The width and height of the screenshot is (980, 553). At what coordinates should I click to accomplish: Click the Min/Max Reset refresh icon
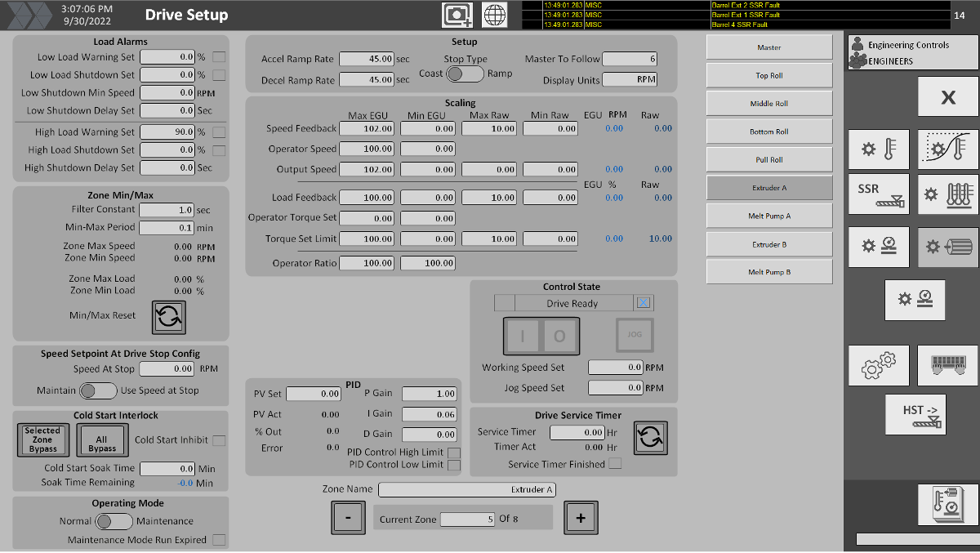169,317
